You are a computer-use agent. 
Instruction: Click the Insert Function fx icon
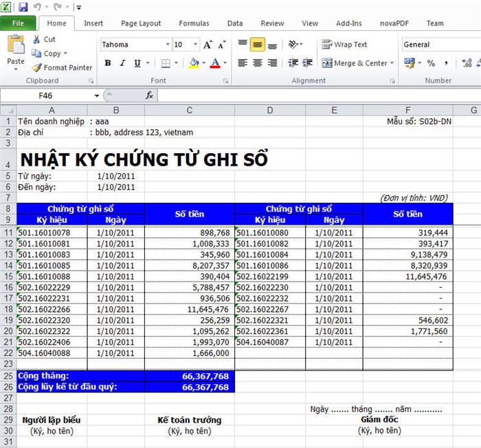(149, 96)
